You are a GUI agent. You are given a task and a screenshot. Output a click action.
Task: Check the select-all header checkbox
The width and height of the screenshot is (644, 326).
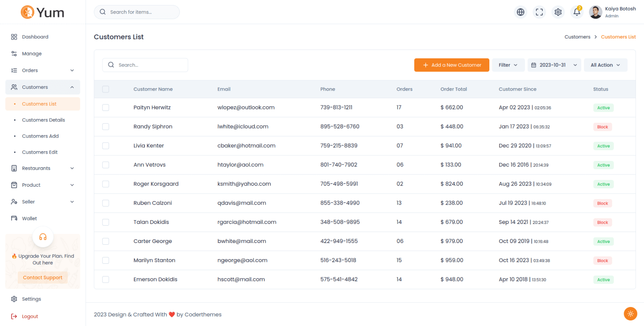[x=106, y=89]
